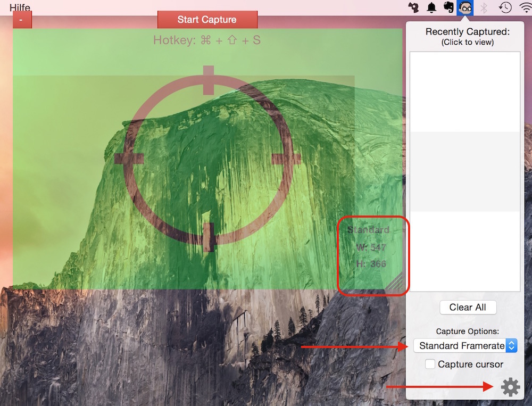Open the settings gear in capture panel
This screenshot has width=532, height=406.
point(510,387)
